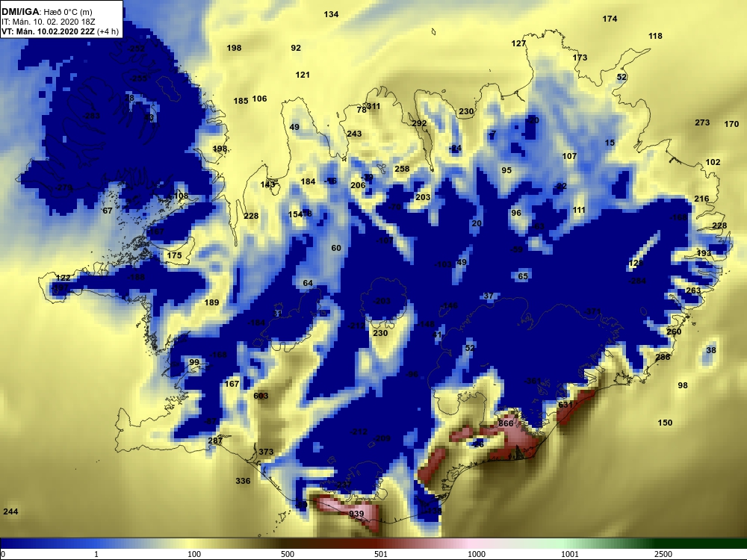The width and height of the screenshot is (747, 560).
Task: Click the value 173
Action: 580,57
